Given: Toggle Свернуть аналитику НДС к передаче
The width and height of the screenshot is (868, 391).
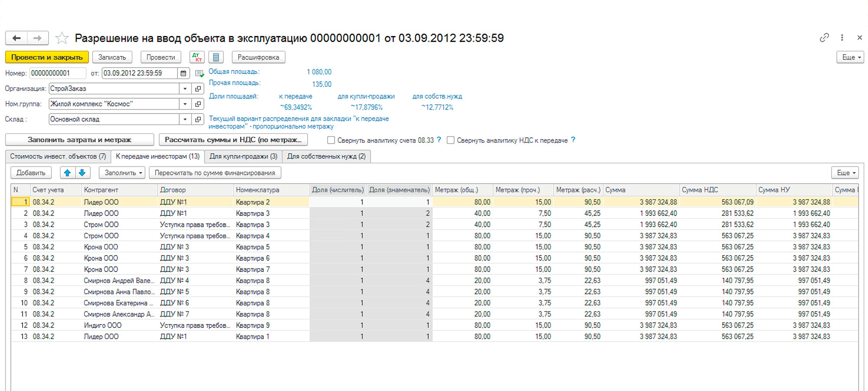Looking at the screenshot, I should [450, 140].
